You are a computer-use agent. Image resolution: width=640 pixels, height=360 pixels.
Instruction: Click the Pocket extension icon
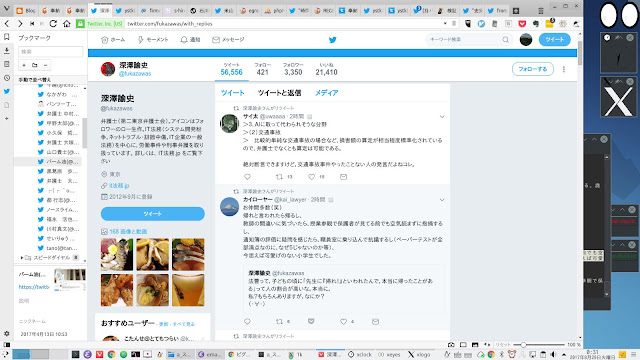pyautogui.click(x=522, y=24)
